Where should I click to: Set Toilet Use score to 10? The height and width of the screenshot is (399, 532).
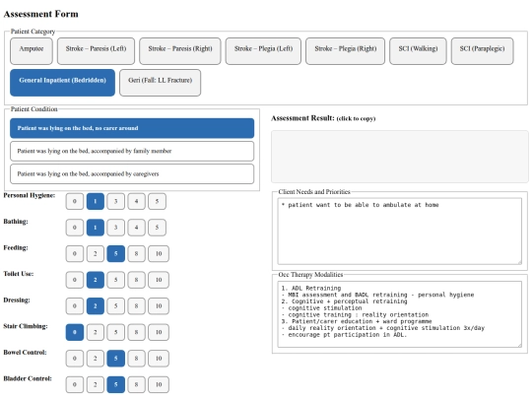(159, 280)
